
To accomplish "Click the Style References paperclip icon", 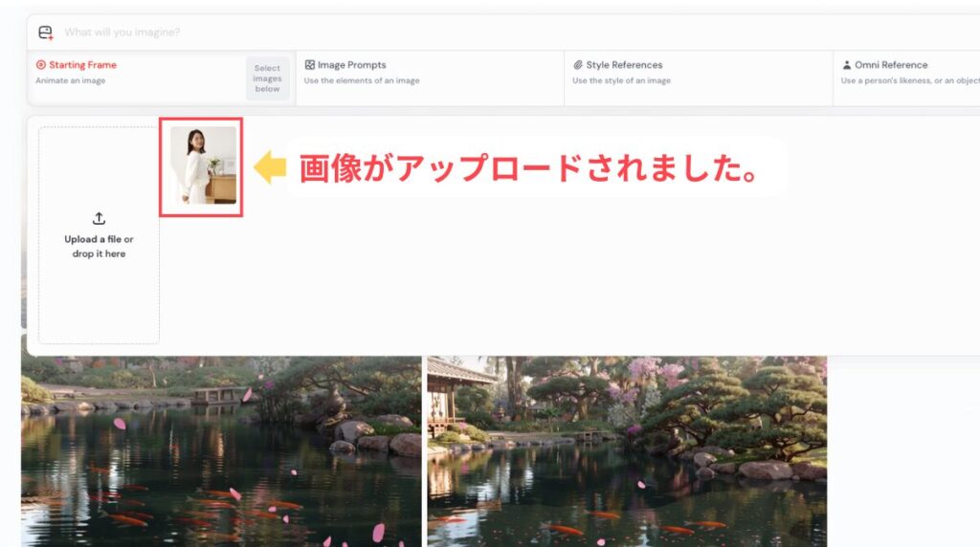I will click(x=578, y=65).
